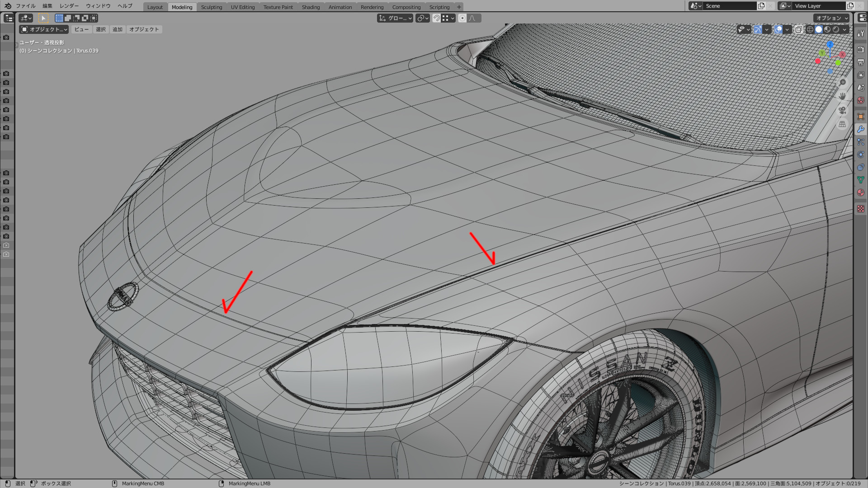Toggle proportional editing
The width and height of the screenshot is (868, 488).
(462, 18)
